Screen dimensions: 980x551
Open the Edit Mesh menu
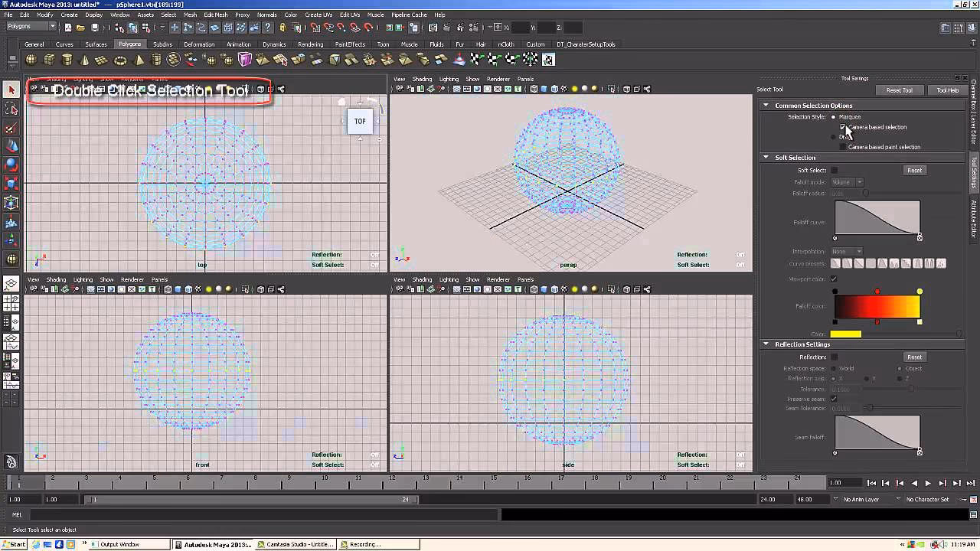pos(216,15)
